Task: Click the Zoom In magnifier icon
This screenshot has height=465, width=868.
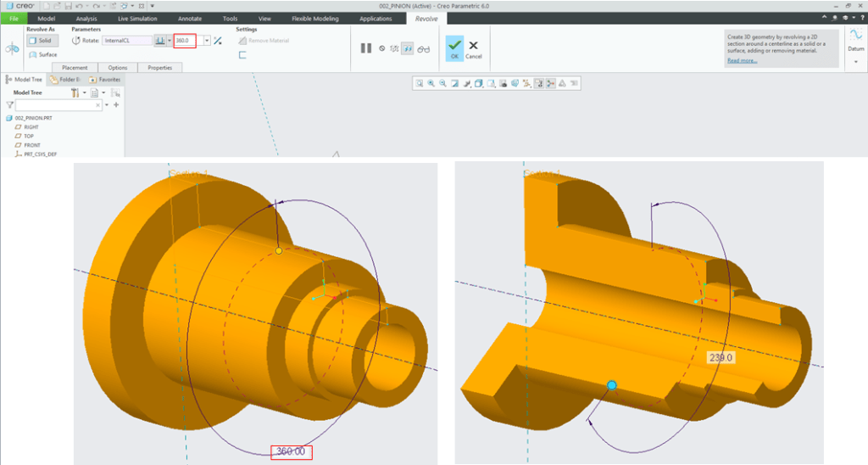Action: point(431,83)
